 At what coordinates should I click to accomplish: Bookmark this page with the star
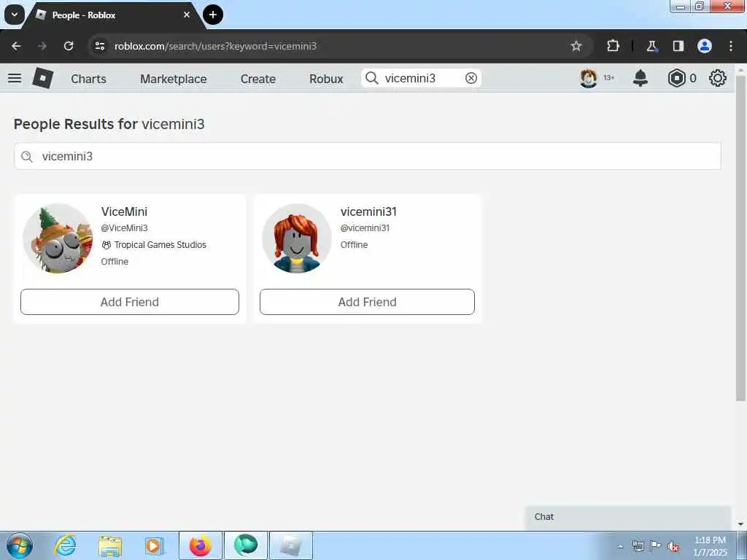(x=576, y=46)
